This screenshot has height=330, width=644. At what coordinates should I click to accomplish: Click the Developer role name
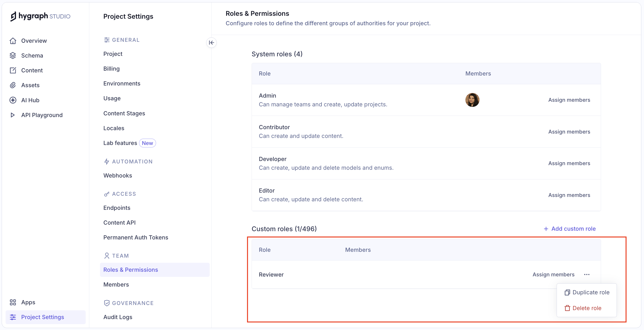(x=272, y=159)
